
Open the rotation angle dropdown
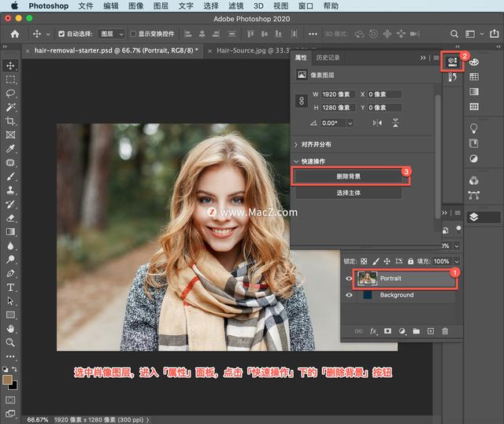click(x=350, y=123)
